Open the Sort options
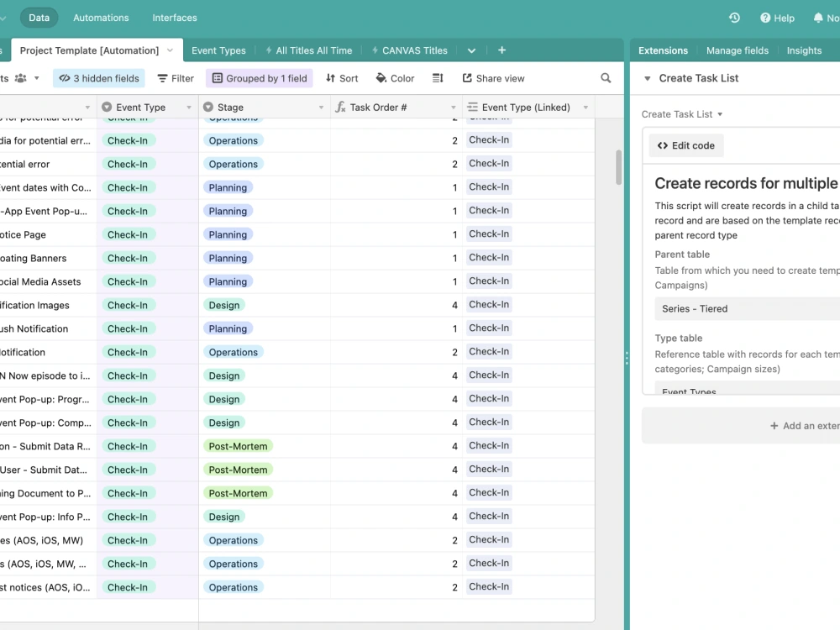The height and width of the screenshot is (630, 840). tap(342, 78)
